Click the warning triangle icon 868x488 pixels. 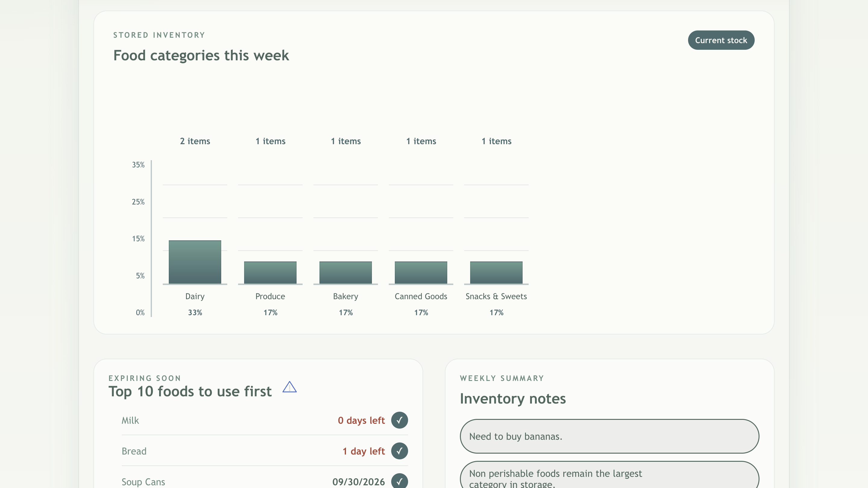pos(289,387)
